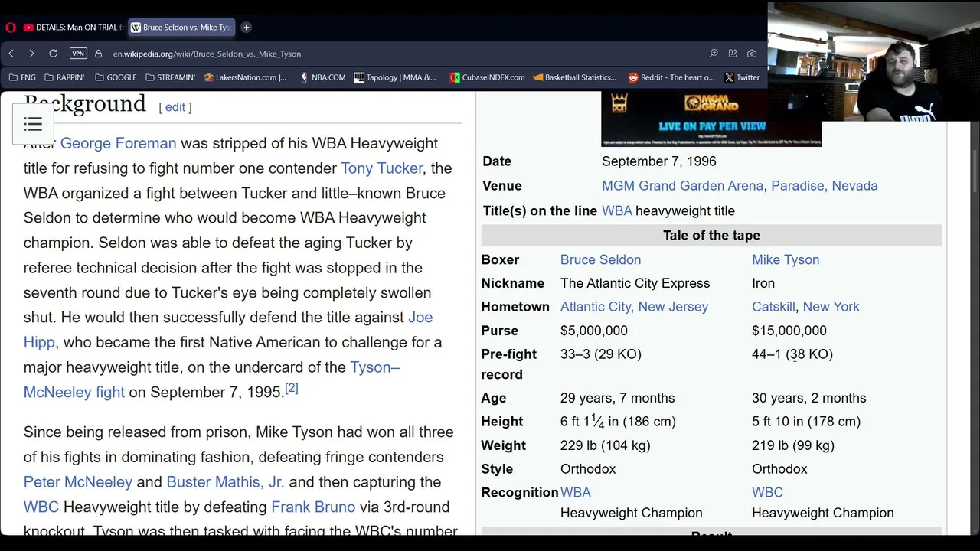Jump to citation [2]
980x551 pixels.
coord(292,388)
